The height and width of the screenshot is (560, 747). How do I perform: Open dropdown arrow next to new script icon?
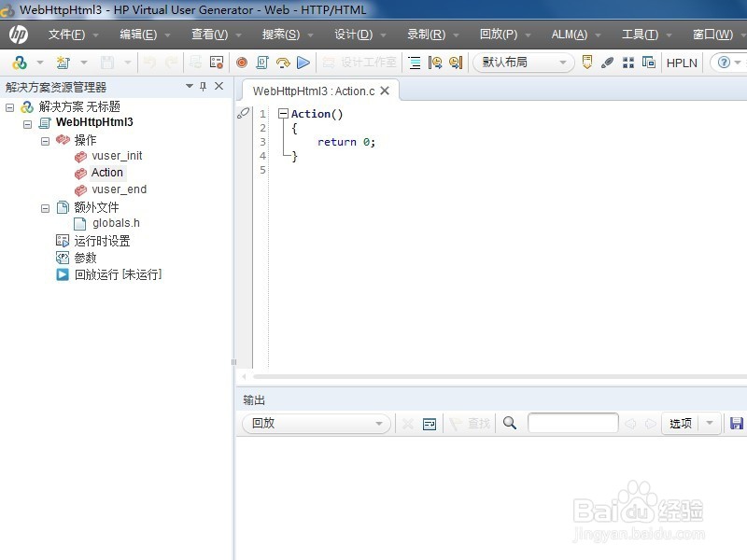84,63
